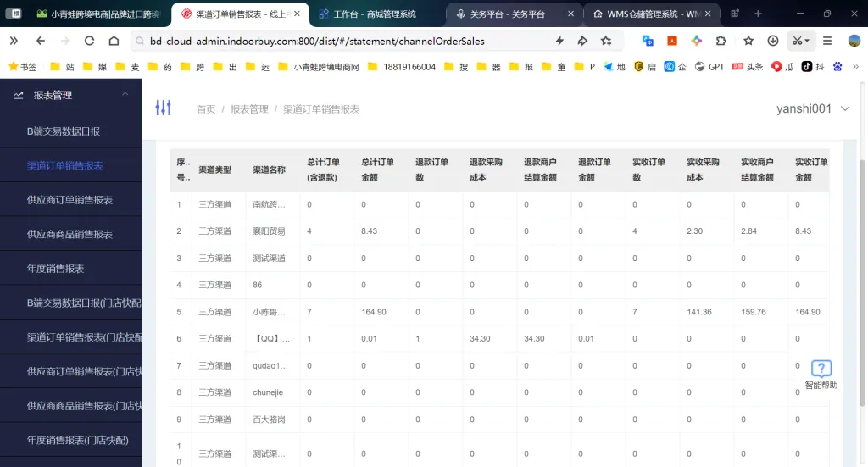This screenshot has width=868, height=467.
Task: Click chunejie channel name cell
Action: point(268,392)
